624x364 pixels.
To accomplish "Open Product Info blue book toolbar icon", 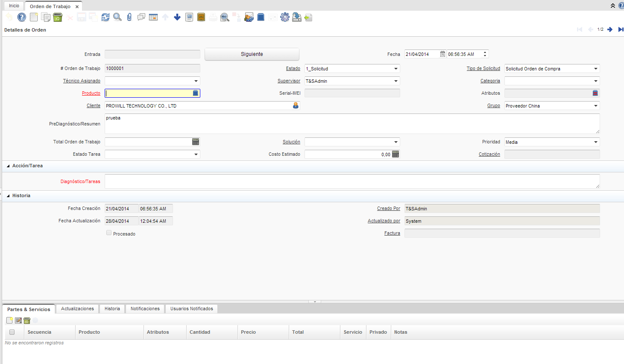I will click(x=261, y=17).
